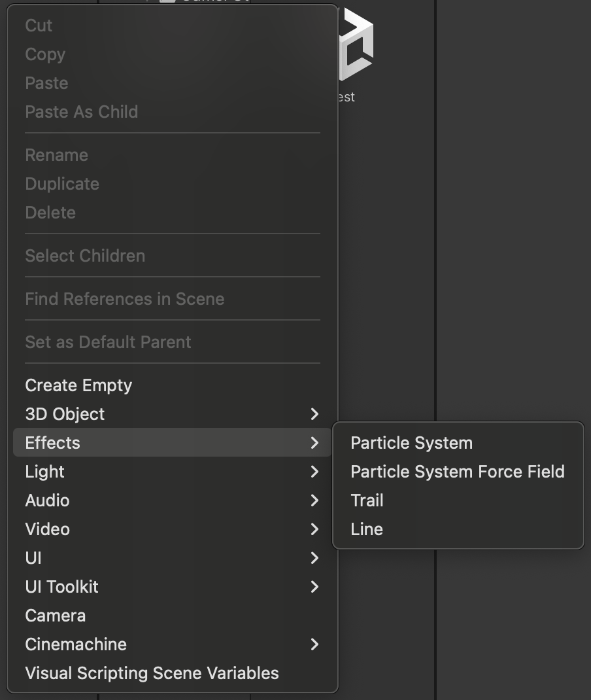Click the Effects submenu chevron arrow
Viewport: 591px width, 700px height.
[x=314, y=443]
